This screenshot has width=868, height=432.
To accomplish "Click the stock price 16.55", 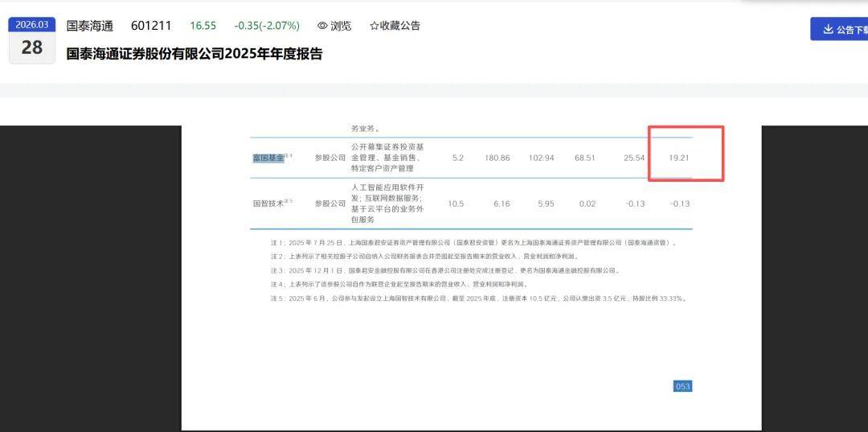I will (x=203, y=26).
